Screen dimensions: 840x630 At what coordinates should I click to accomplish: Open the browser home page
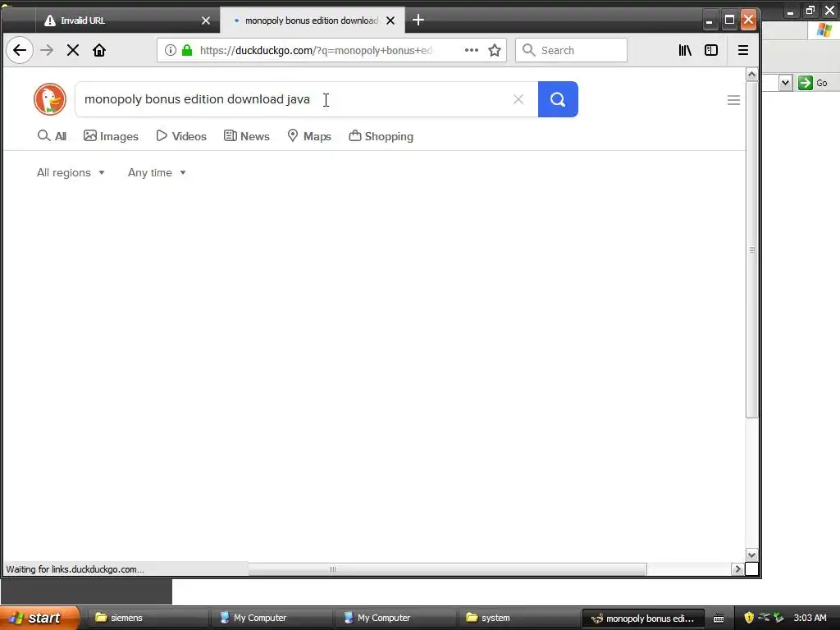coord(99,50)
